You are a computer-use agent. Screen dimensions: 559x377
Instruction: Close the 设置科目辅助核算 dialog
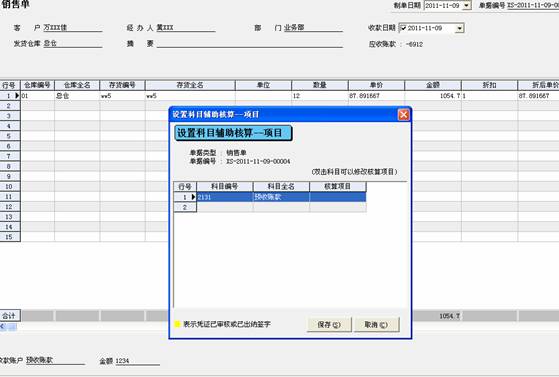pyautogui.click(x=403, y=114)
